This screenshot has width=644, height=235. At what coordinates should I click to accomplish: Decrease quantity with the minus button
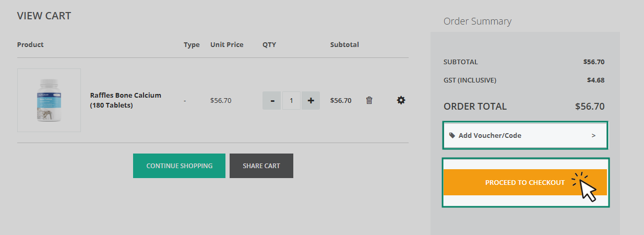(271, 100)
